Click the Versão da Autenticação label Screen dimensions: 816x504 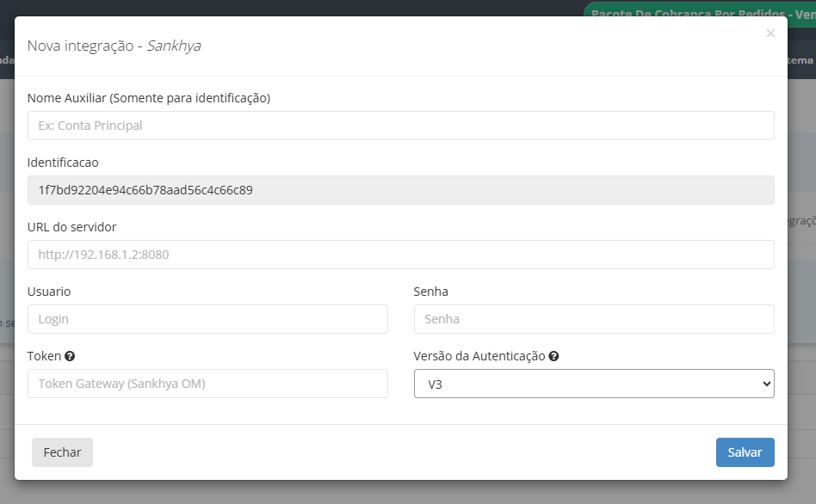[479, 356]
